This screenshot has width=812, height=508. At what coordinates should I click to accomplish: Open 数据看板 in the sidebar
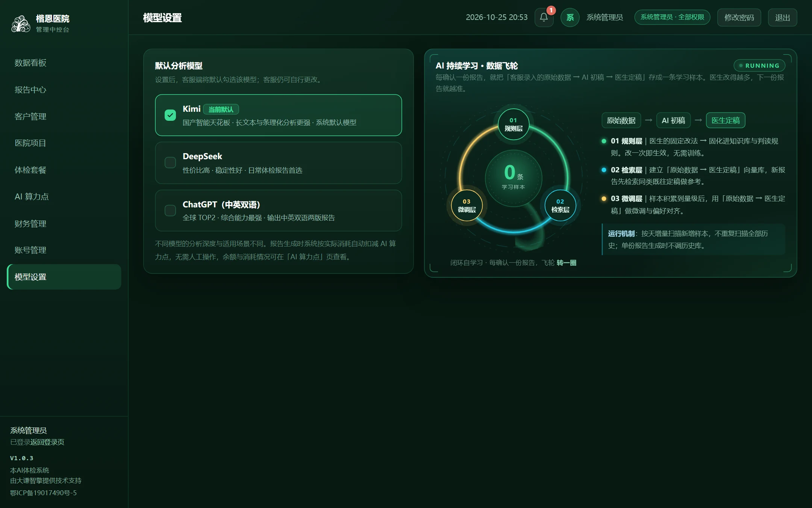click(x=64, y=63)
